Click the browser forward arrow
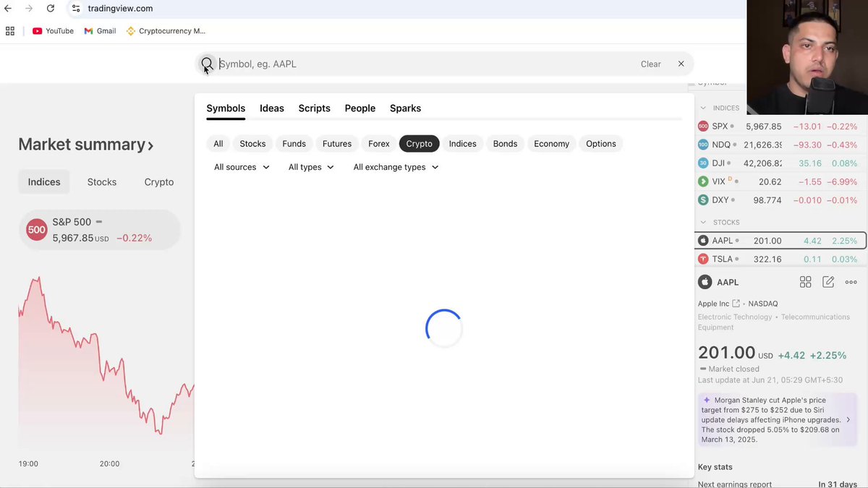The height and width of the screenshot is (488, 868). [29, 9]
